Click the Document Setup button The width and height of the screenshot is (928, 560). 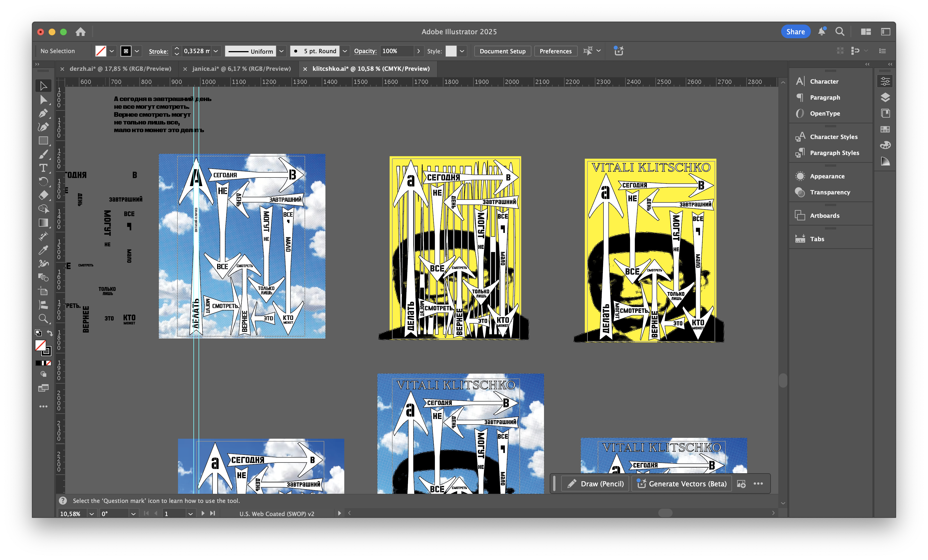pos(502,51)
